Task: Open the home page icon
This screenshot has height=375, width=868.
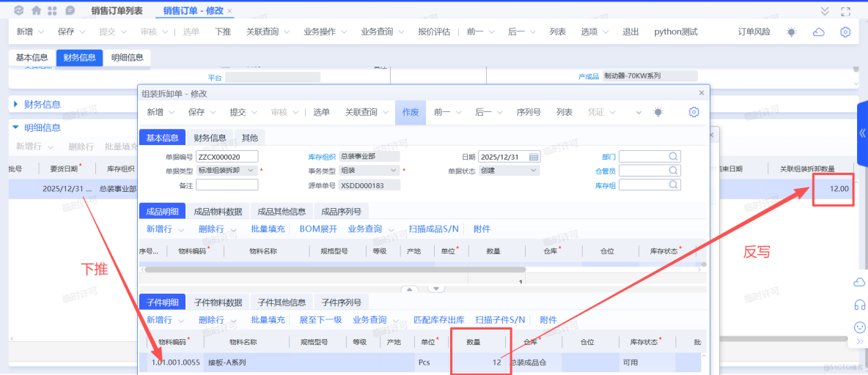Action: point(37,10)
